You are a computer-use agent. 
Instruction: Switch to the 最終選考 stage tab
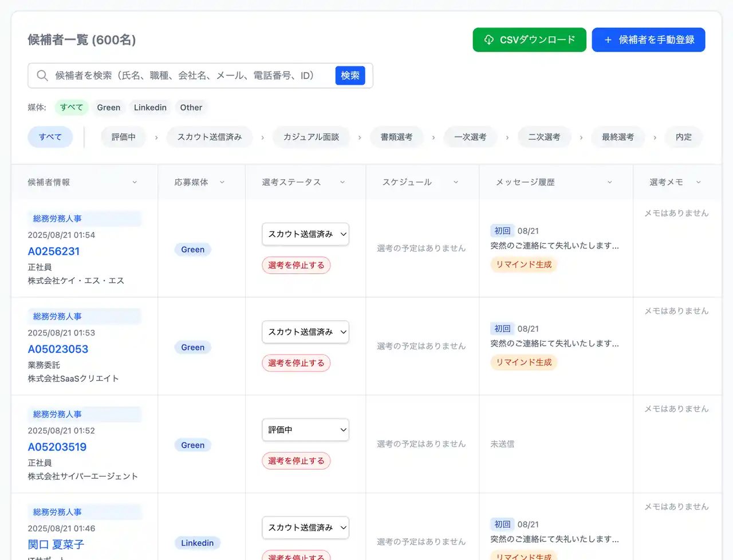[617, 137]
